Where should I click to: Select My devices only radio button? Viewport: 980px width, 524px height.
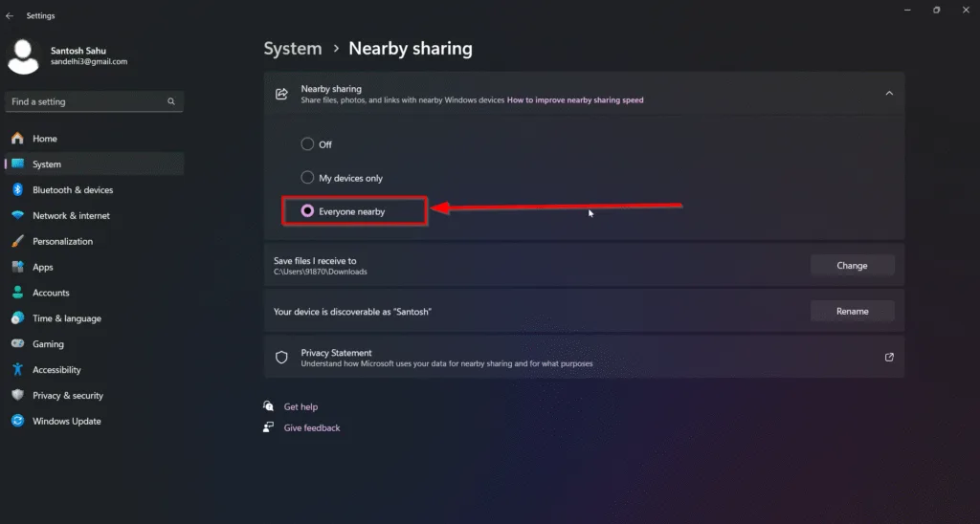pos(307,177)
